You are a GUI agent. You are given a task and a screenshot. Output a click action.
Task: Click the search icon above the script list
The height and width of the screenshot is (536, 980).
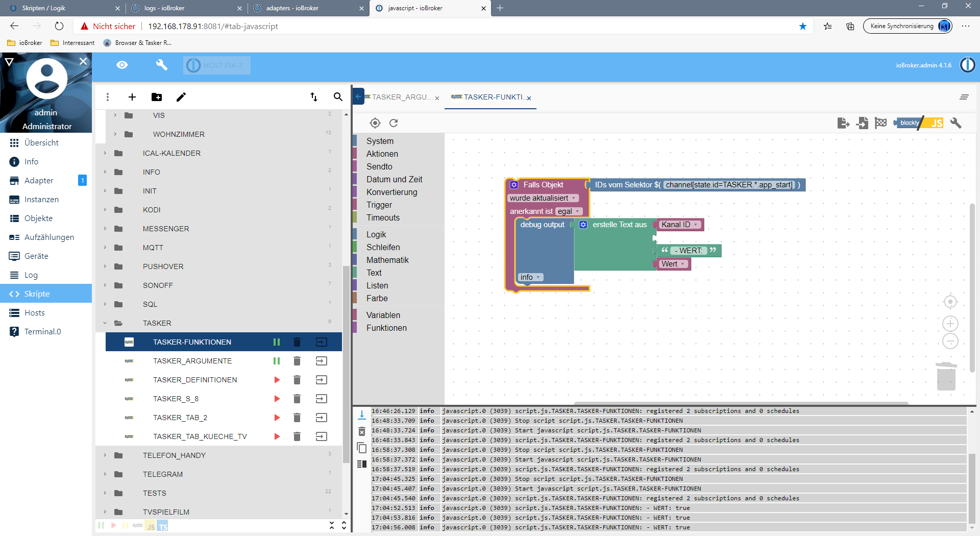click(x=338, y=96)
